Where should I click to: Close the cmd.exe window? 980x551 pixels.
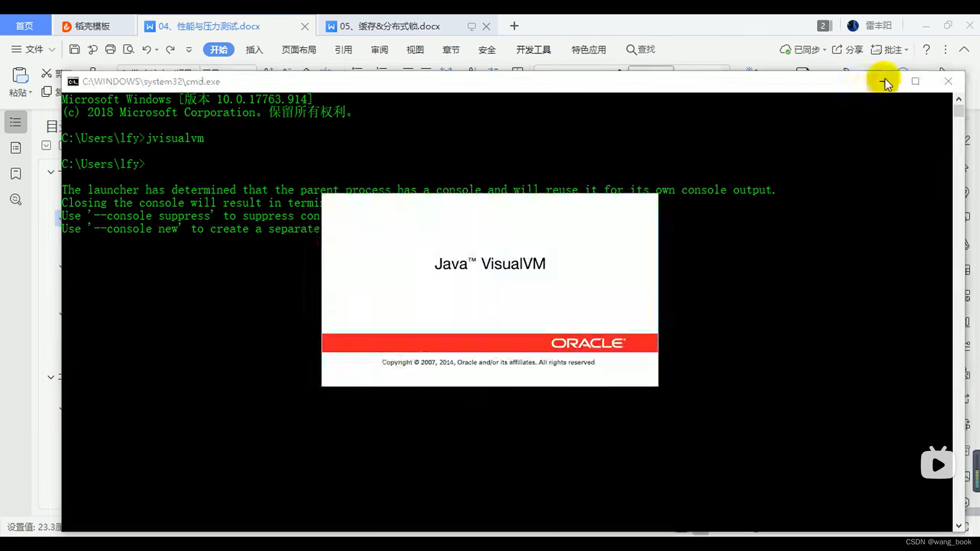click(x=948, y=81)
